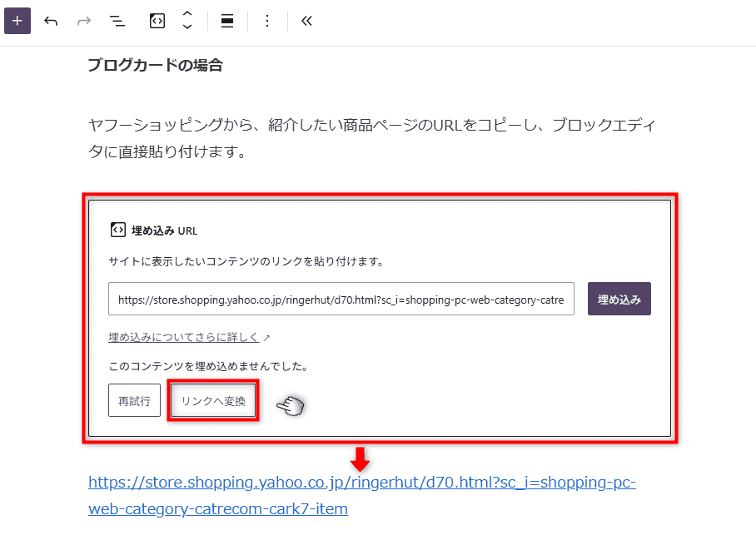Move the block down
This screenshot has width=756, height=545.
[187, 27]
